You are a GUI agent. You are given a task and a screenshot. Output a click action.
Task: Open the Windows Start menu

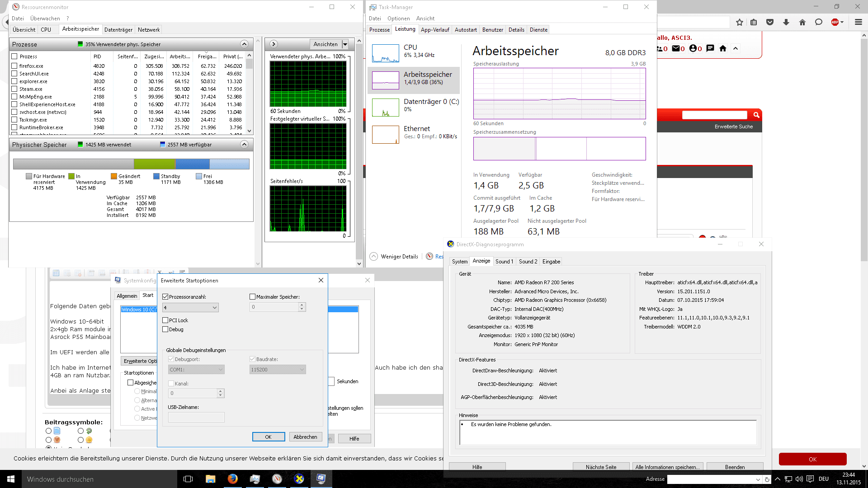point(11,479)
